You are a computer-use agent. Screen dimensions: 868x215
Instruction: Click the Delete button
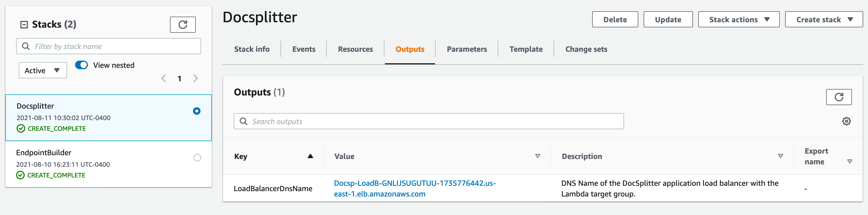tap(615, 20)
